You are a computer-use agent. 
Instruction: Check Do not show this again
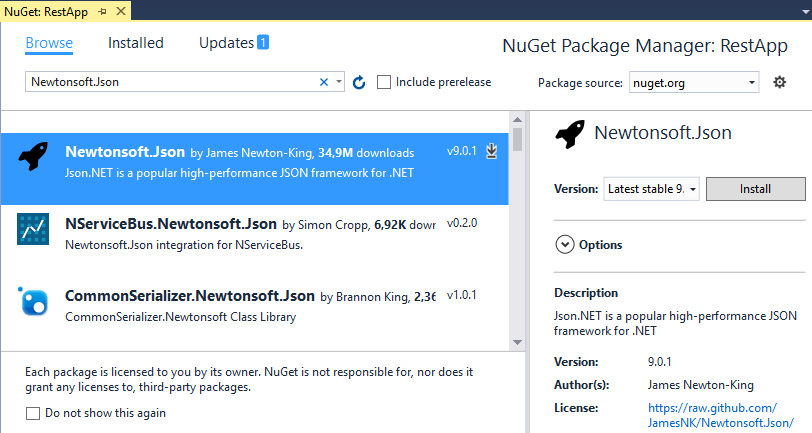coord(33,413)
